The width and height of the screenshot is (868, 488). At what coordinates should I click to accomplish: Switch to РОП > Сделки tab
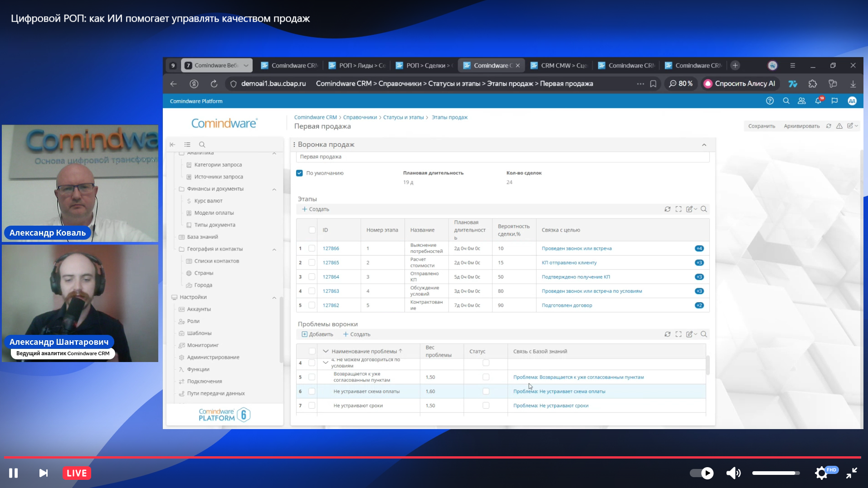(x=425, y=66)
